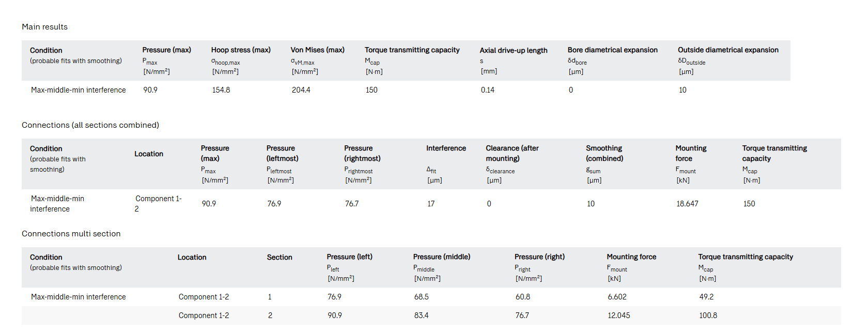868x331 pixels.
Task: Select the 100.8 torque capacity cell
Action: pos(708,315)
